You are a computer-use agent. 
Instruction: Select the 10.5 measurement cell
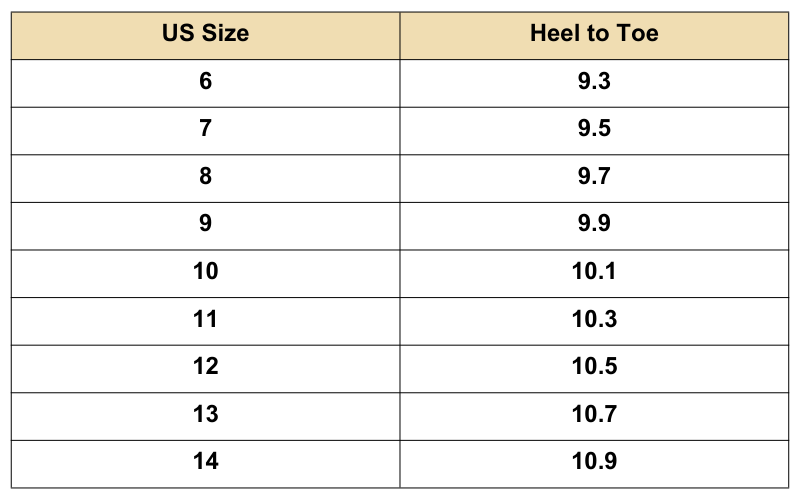click(594, 367)
